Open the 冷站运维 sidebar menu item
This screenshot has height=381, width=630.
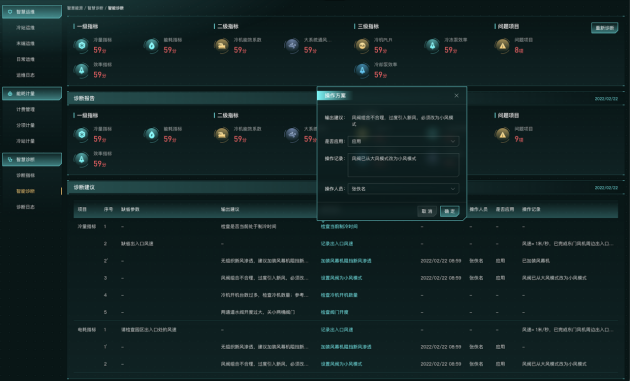click(x=26, y=27)
